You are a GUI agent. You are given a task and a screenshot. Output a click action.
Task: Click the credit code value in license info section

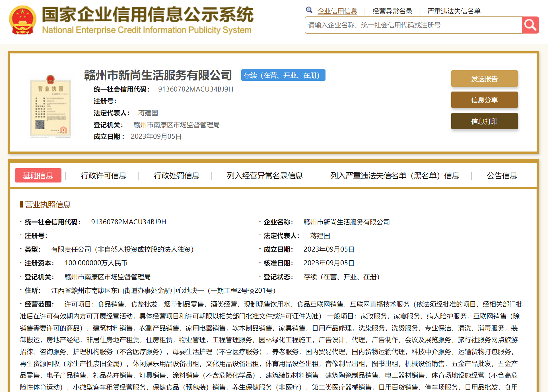[x=129, y=222]
